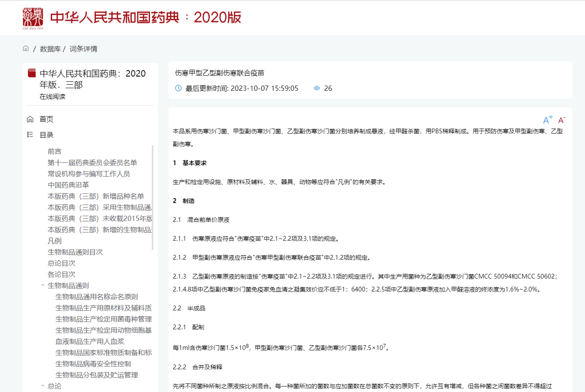Click the pharmacopoeia seal logo
This screenshot has height=392, width=585.
point(33,18)
